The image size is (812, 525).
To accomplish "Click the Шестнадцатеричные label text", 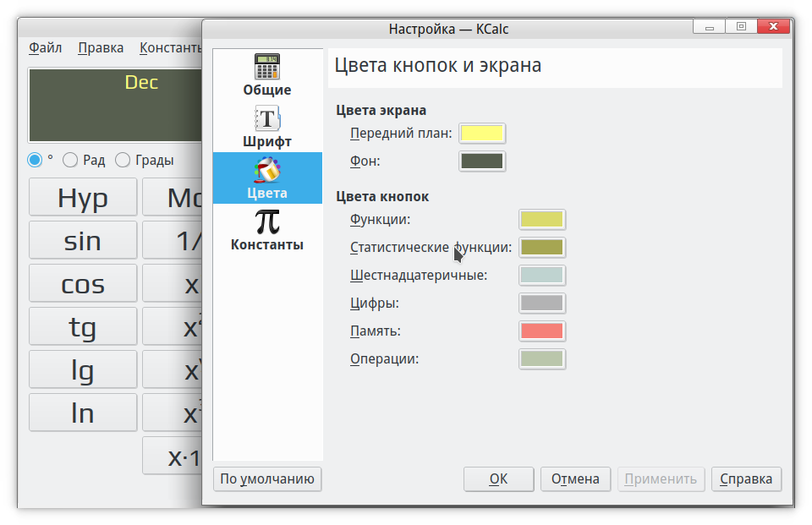I will click(419, 275).
